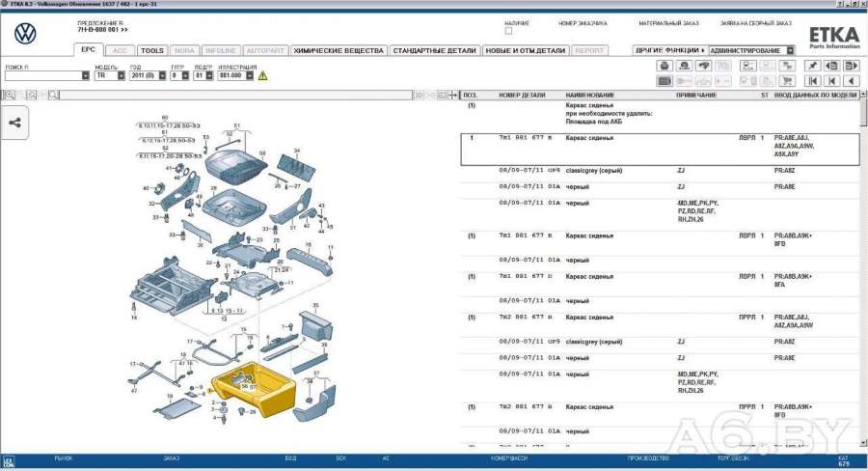
Task: Click the share icon beside the diagram
Action: [15, 123]
